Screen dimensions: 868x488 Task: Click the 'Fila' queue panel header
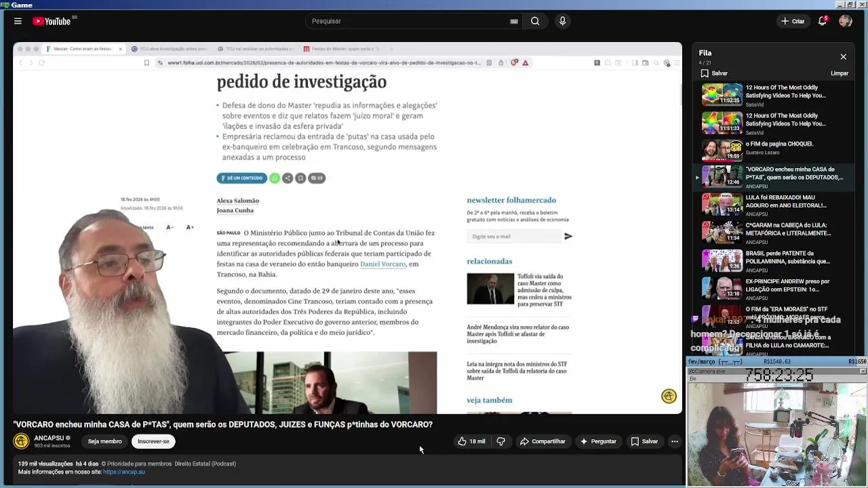pyautogui.click(x=705, y=53)
